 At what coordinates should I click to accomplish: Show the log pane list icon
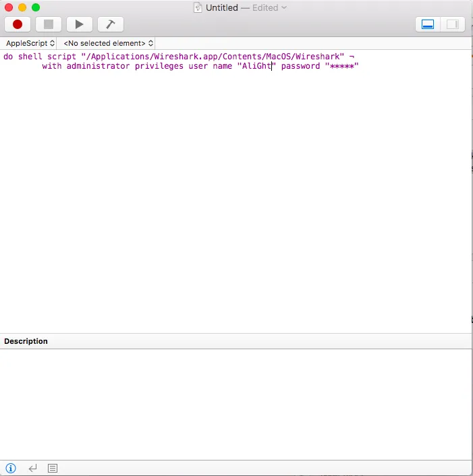(x=53, y=468)
